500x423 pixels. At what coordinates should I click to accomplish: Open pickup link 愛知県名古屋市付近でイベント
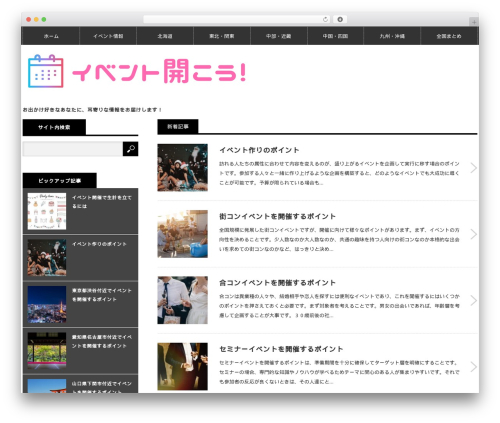coord(102,341)
